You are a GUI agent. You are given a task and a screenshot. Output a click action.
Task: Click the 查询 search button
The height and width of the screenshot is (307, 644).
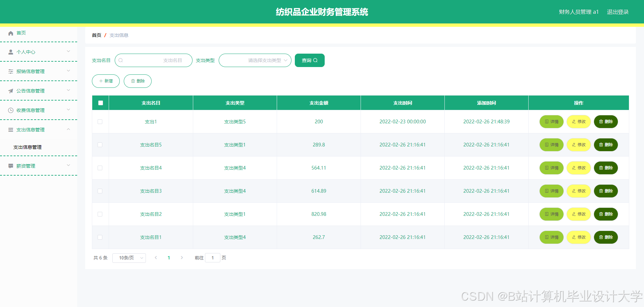[x=310, y=60]
